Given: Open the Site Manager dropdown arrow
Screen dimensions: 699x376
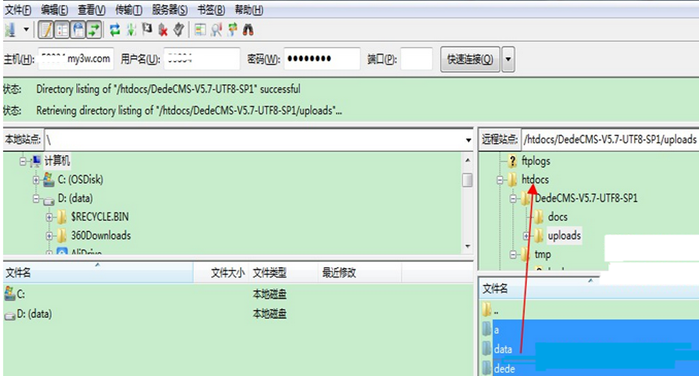Looking at the screenshot, I should [x=26, y=30].
